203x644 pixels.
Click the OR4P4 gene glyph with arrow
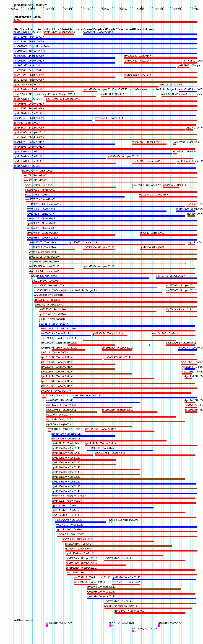[111, 625]
